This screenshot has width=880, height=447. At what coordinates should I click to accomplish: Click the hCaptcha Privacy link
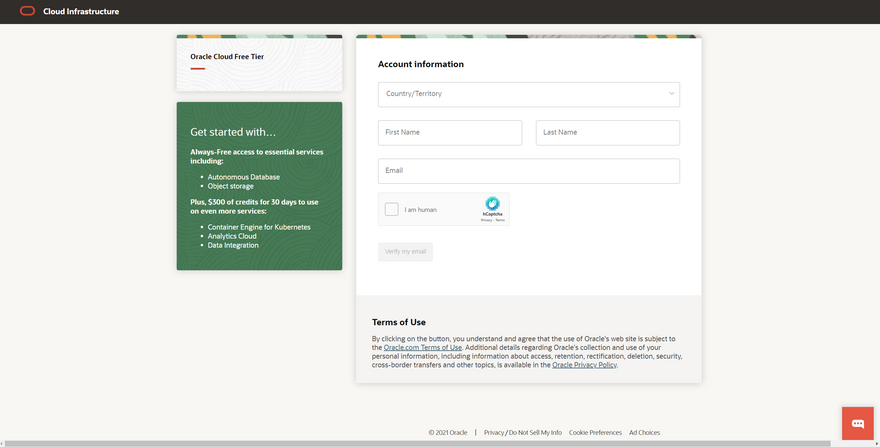[486, 219]
